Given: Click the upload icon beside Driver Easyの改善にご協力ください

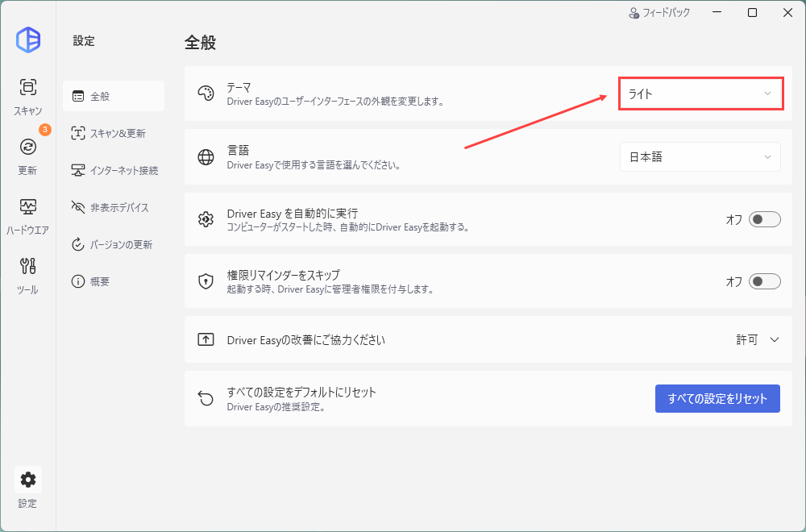Looking at the screenshot, I should [206, 340].
